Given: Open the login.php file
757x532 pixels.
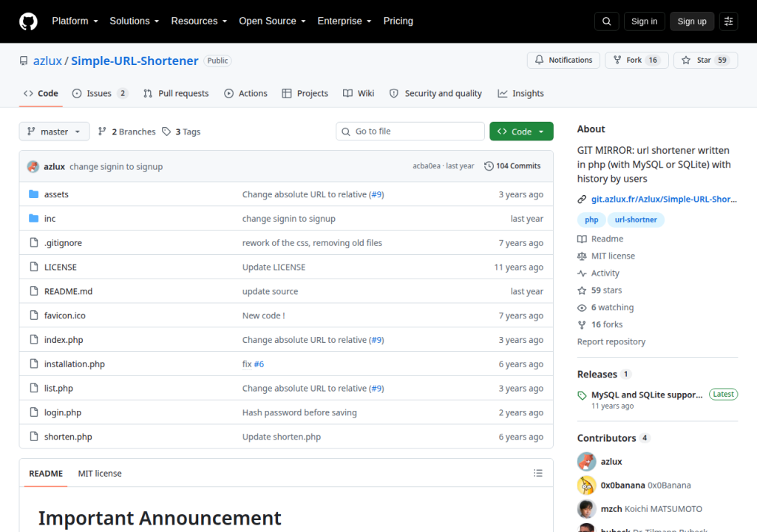Looking at the screenshot, I should click(x=63, y=412).
